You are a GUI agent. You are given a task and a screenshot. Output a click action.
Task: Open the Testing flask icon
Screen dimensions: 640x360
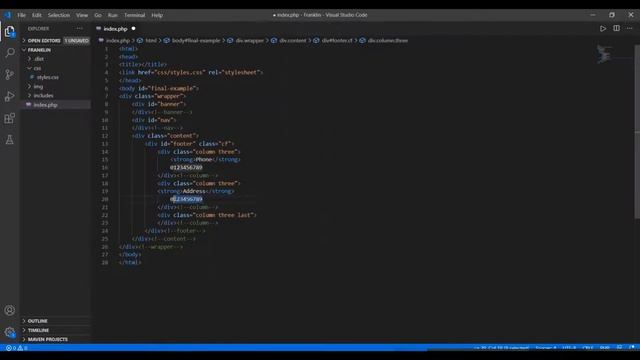9,140
